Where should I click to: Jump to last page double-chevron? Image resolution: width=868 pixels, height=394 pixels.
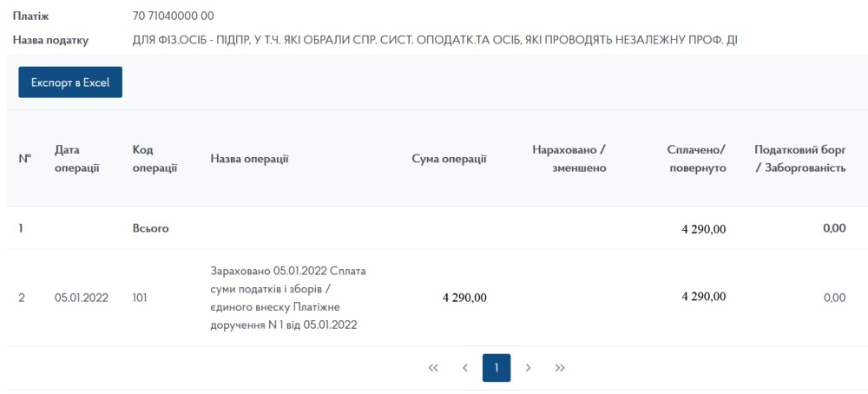560,368
